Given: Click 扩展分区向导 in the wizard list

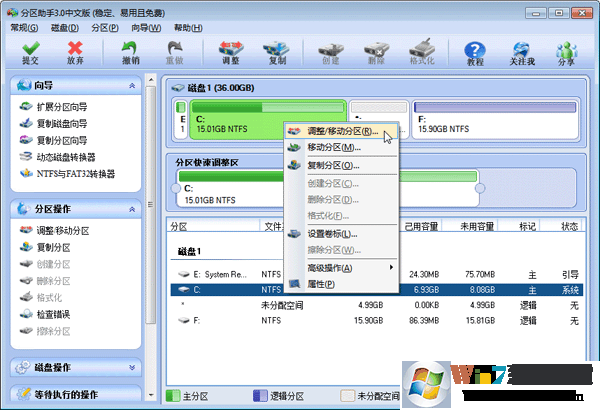Looking at the screenshot, I should [x=60, y=106].
